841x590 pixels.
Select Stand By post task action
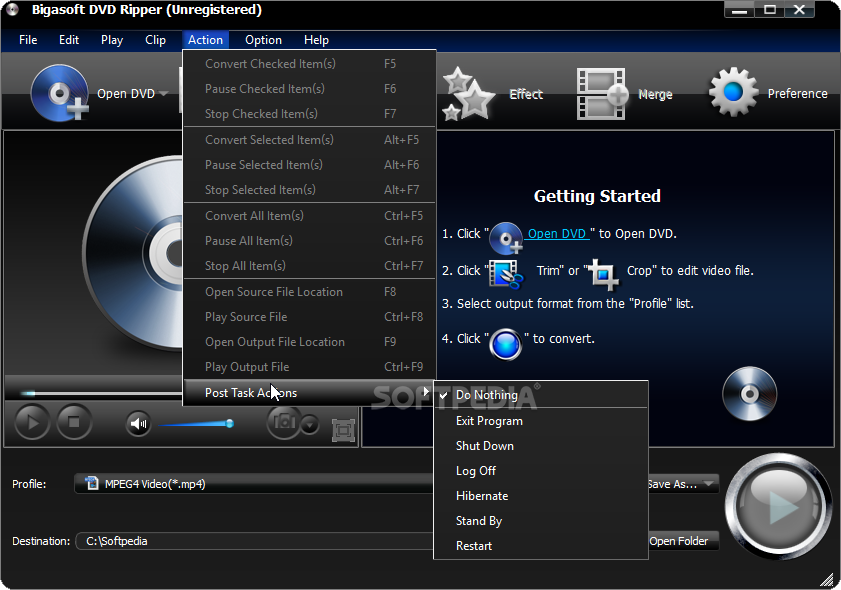[x=541, y=521]
